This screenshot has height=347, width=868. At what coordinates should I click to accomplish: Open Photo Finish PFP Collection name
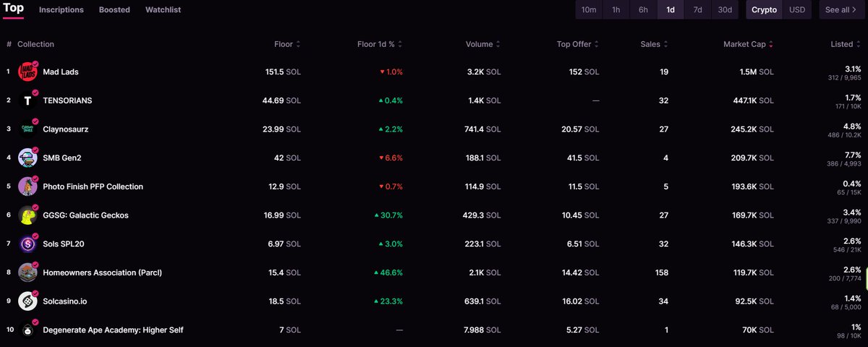coord(93,187)
